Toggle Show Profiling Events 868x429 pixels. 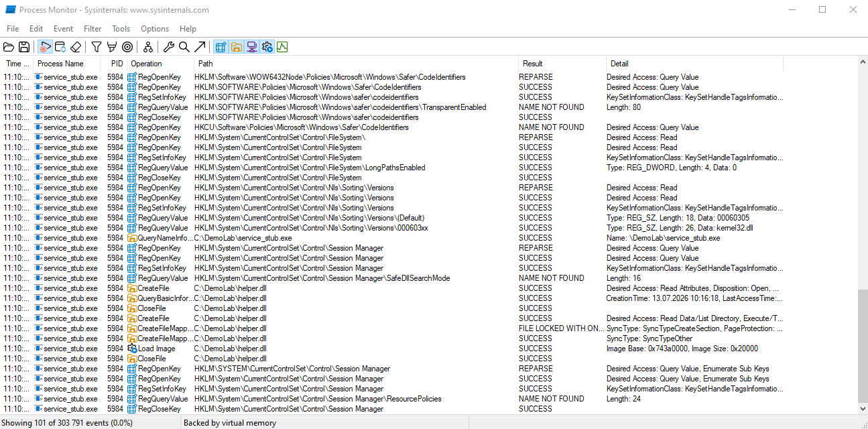[282, 47]
